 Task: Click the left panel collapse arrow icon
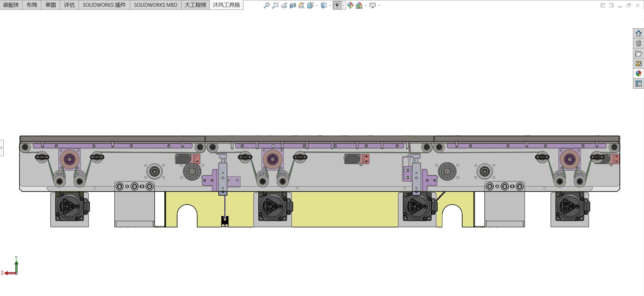point(603,5)
